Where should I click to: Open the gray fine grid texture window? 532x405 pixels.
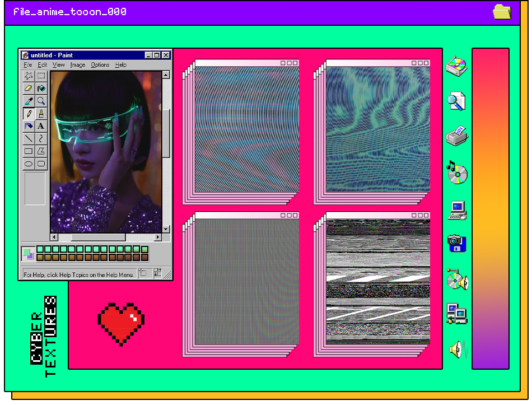pos(247,279)
